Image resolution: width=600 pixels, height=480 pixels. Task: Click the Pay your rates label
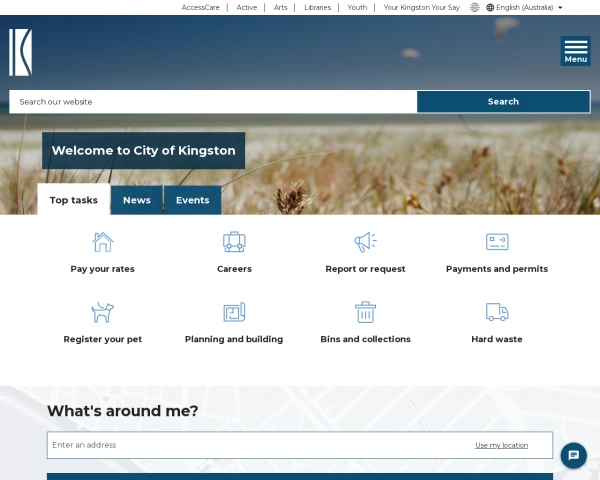pos(103,269)
